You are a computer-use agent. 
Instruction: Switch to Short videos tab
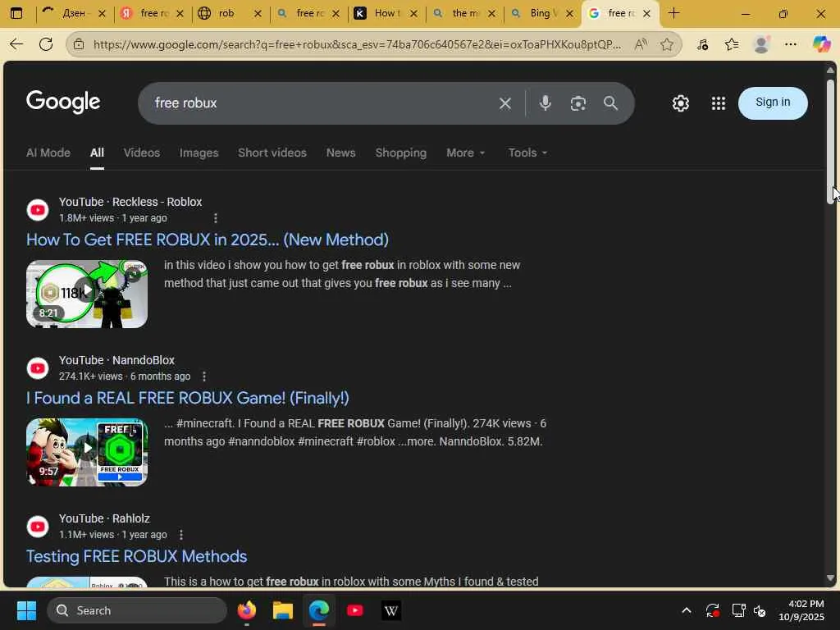click(x=272, y=153)
